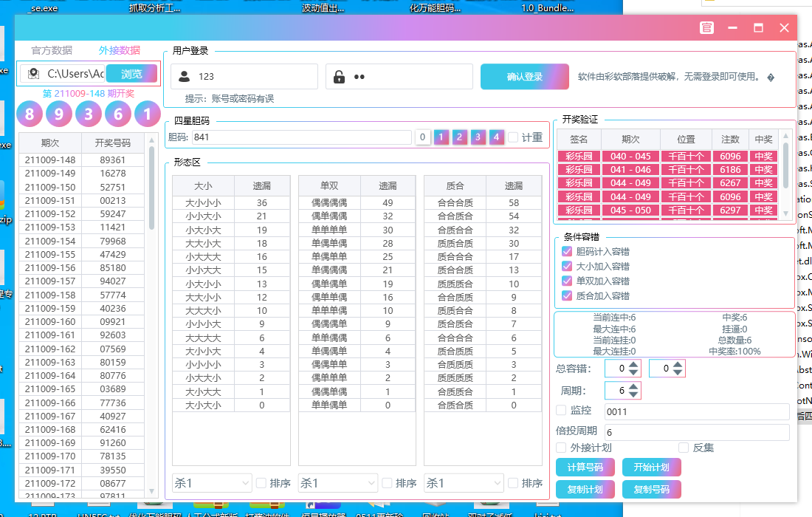Click the 胆码 input field containing 841

click(x=302, y=137)
